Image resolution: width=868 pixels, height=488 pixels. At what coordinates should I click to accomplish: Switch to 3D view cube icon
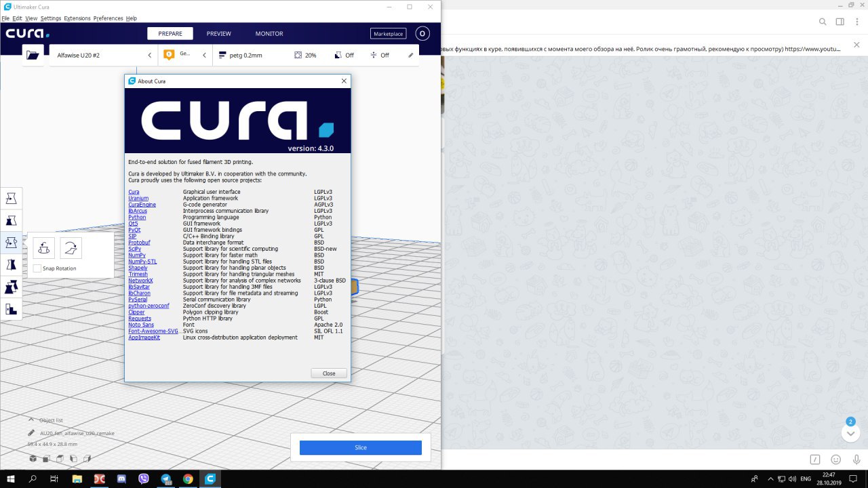pos(33,459)
